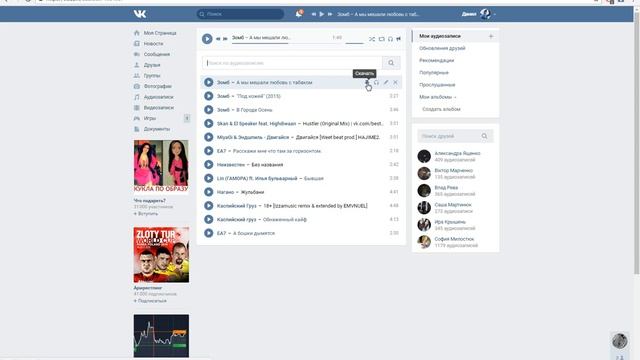Click the headphones icon in player bar
This screenshot has width=640, height=360.
click(x=390, y=39)
